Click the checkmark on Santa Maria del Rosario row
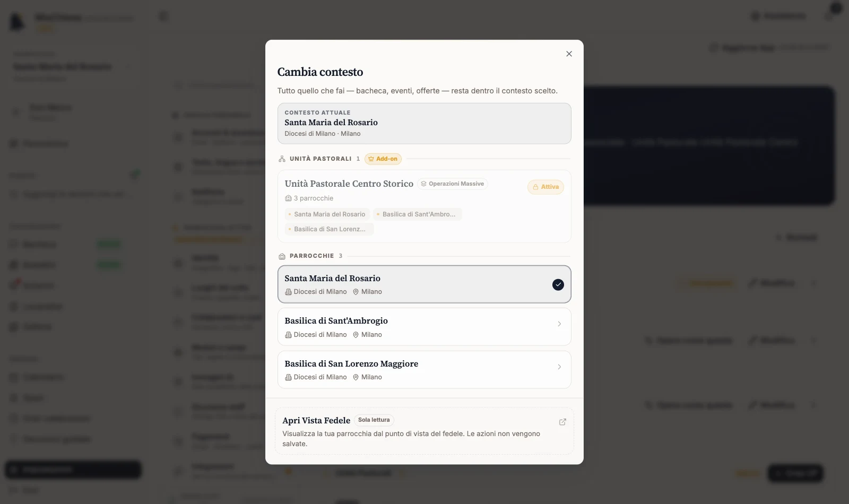The image size is (849, 504). [558, 285]
